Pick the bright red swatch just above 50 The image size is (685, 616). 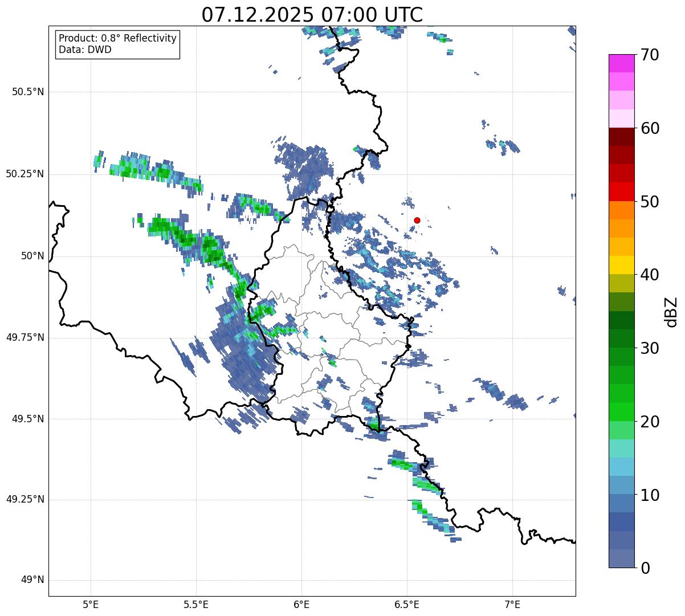(x=622, y=191)
